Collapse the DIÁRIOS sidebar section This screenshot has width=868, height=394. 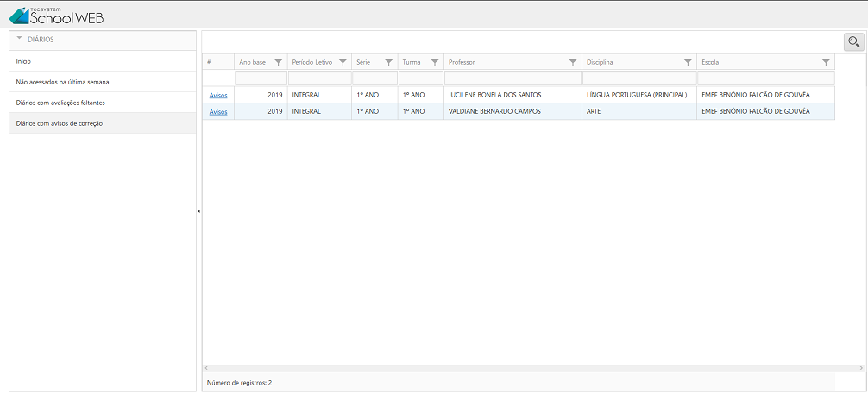(x=20, y=39)
